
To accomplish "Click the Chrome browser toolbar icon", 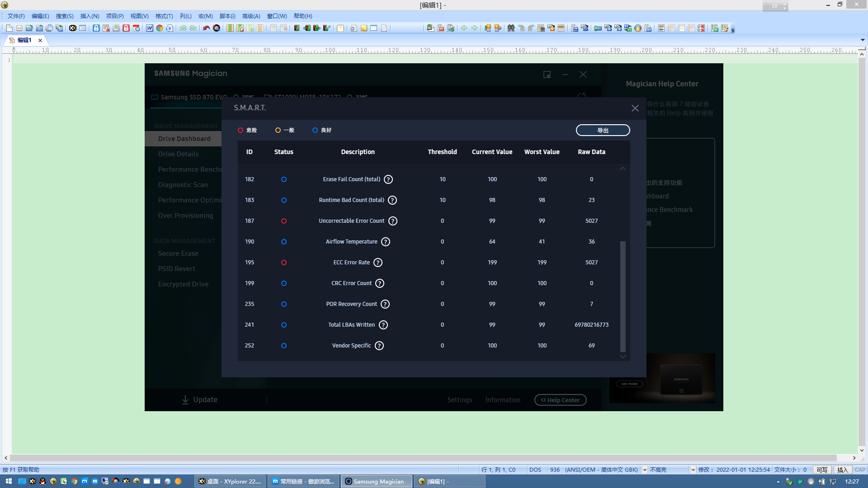I will 160,28.
